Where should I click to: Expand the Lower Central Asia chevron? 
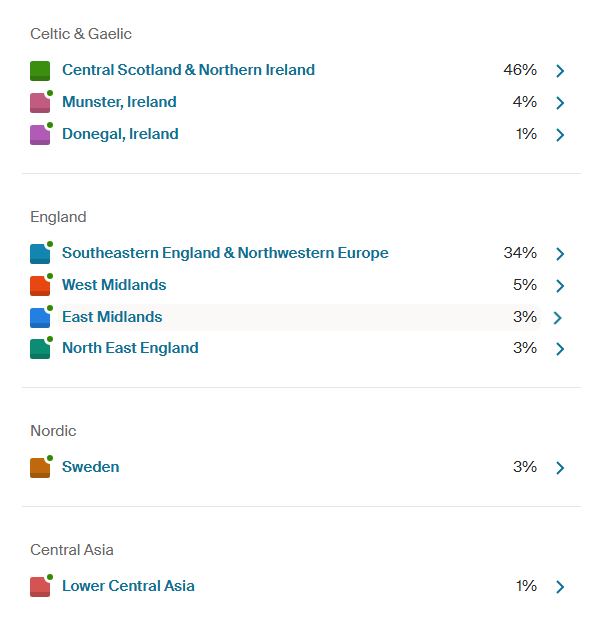[560, 587]
